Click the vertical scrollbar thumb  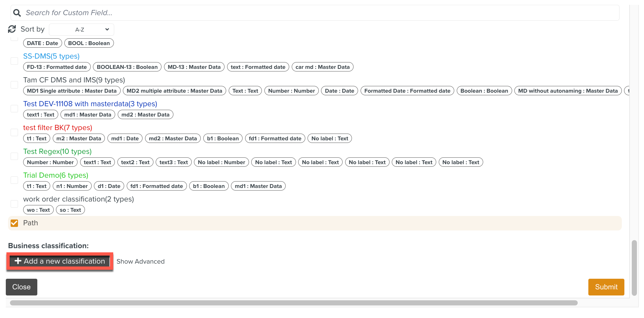pyautogui.click(x=634, y=267)
